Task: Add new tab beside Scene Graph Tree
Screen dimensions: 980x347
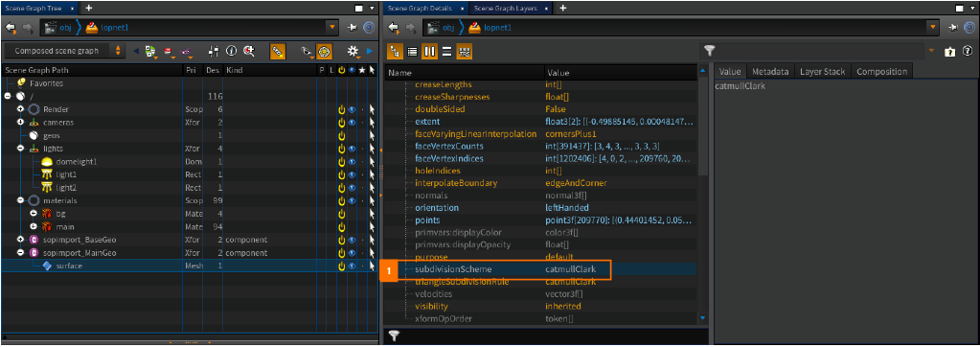Action: click(88, 8)
